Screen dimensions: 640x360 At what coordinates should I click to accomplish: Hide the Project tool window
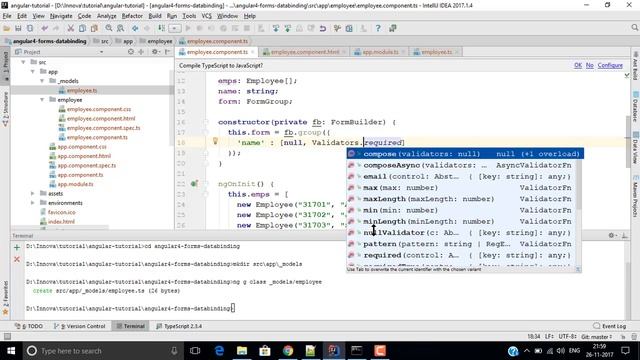(168, 52)
